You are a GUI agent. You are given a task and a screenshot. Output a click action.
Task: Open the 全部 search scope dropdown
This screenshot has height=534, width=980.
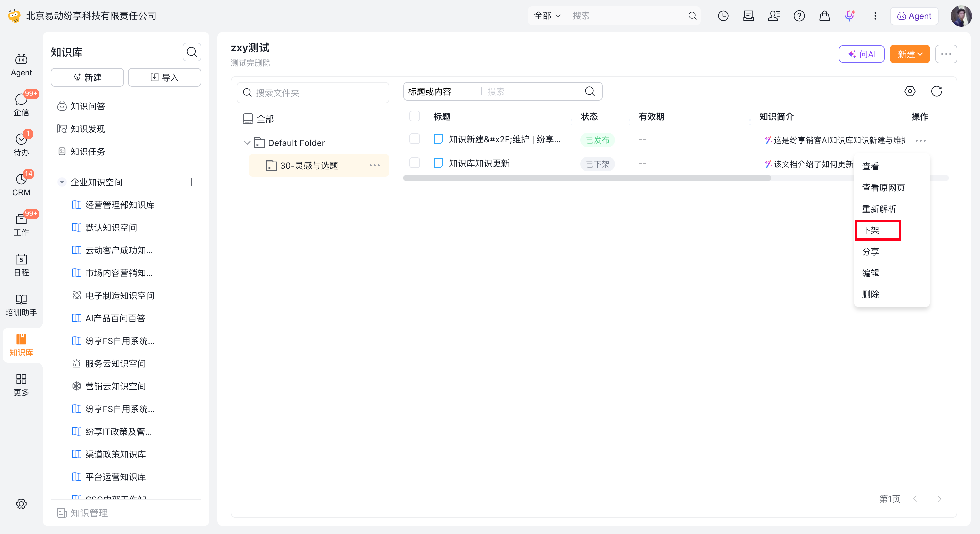(x=547, y=16)
